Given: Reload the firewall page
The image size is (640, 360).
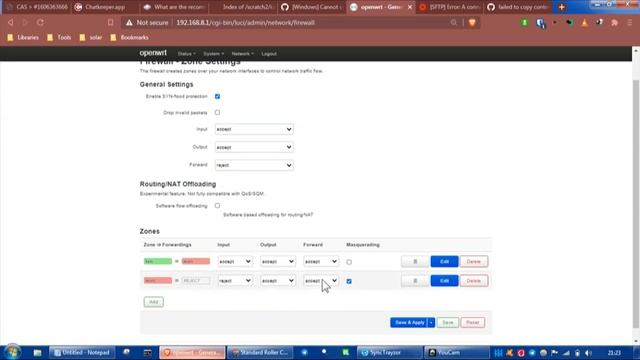Looking at the screenshot, I should (x=40, y=22).
